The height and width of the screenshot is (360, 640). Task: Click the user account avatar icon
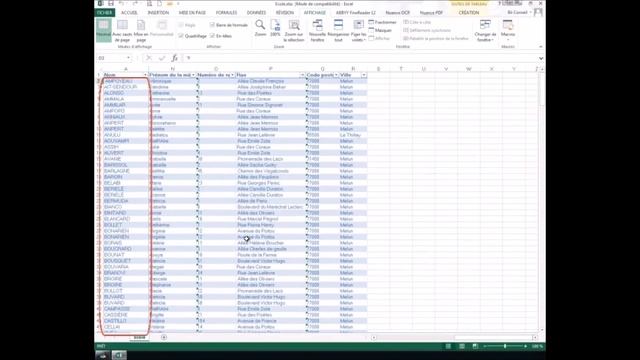pos(538,13)
